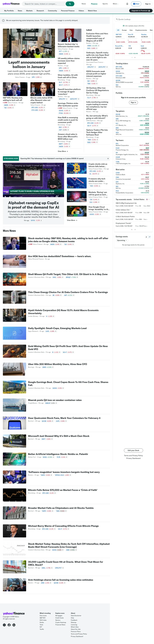Select the US markets tab
The image size is (154, 644).
tap(118, 30)
